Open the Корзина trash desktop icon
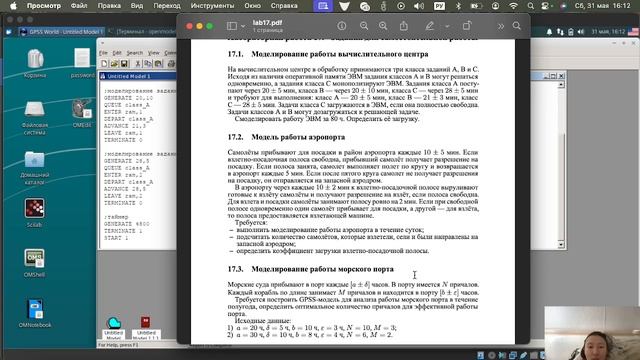The height and width of the screenshot is (360, 640). pos(35,63)
